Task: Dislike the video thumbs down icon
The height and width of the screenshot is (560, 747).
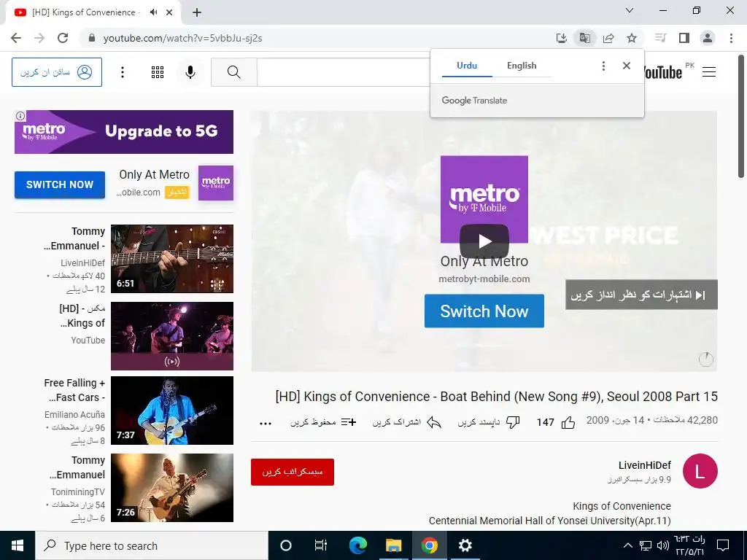Action: [x=513, y=422]
